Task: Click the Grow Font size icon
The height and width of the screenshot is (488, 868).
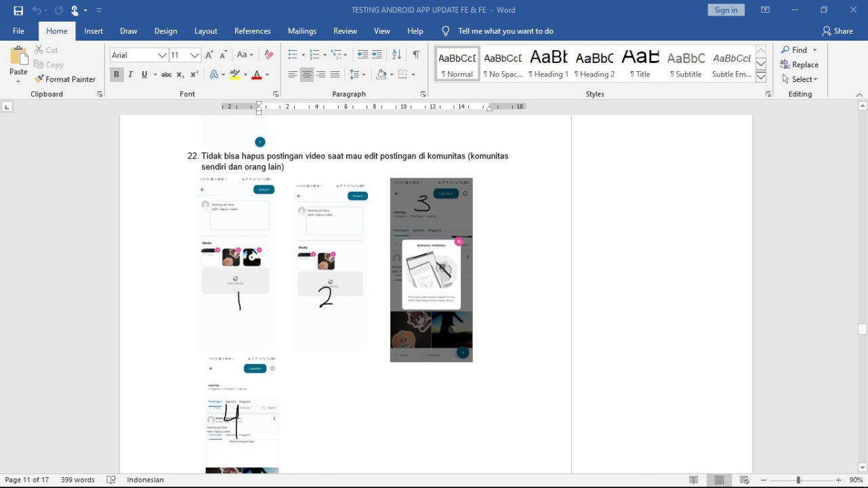Action: coord(209,55)
